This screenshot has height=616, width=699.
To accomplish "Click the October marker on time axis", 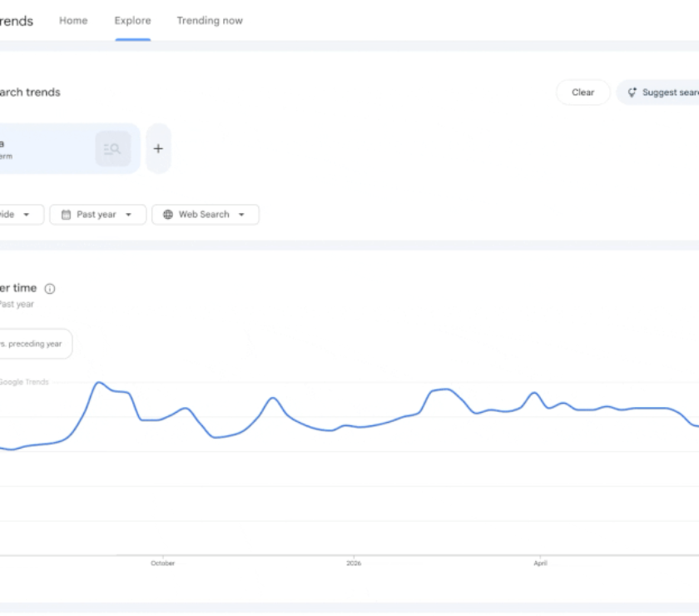I will [163, 563].
